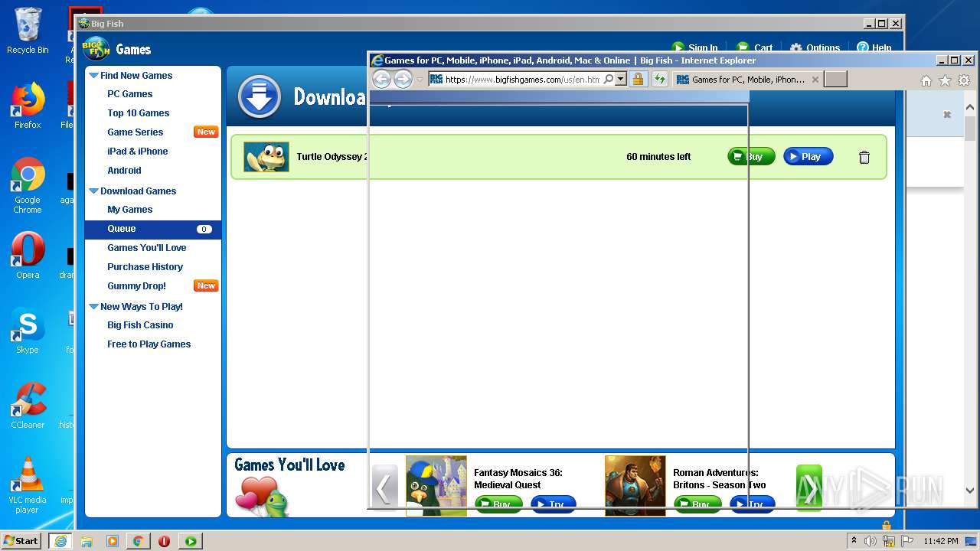Open Windows Explorer folder in taskbar
Image resolution: width=980 pixels, height=551 pixels.
point(87,541)
